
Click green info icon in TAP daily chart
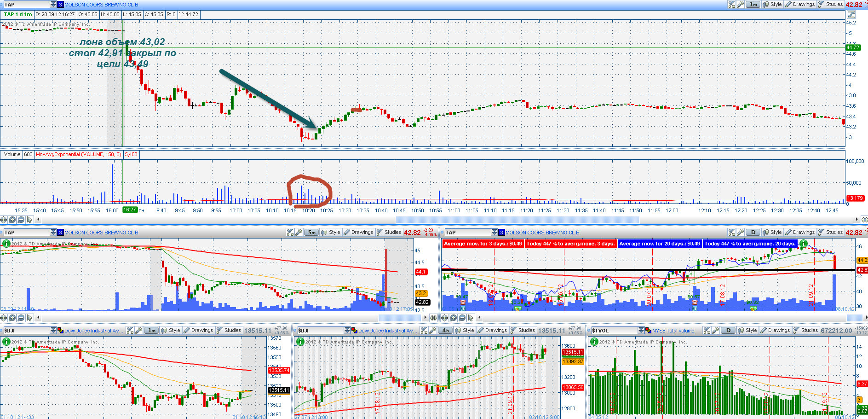(803, 244)
